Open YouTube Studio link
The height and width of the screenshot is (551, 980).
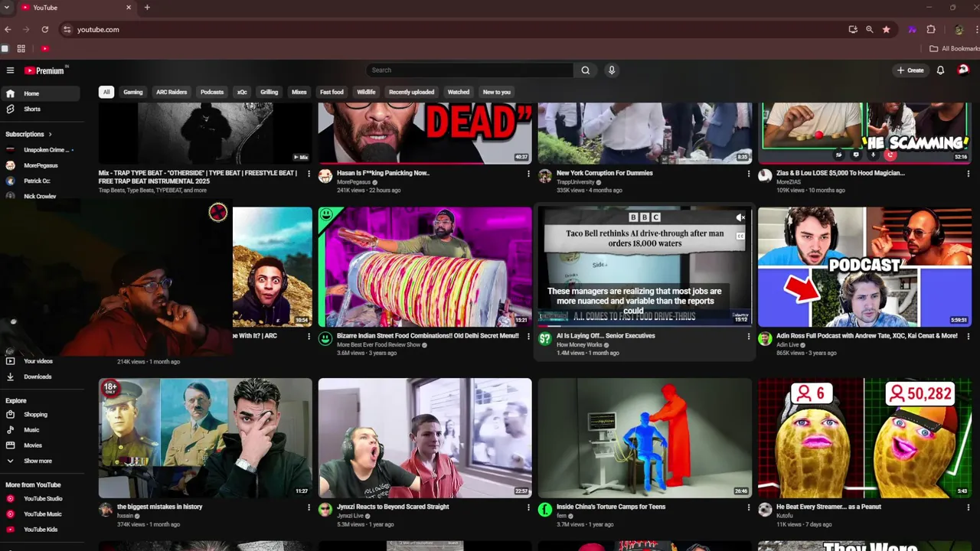[40, 498]
